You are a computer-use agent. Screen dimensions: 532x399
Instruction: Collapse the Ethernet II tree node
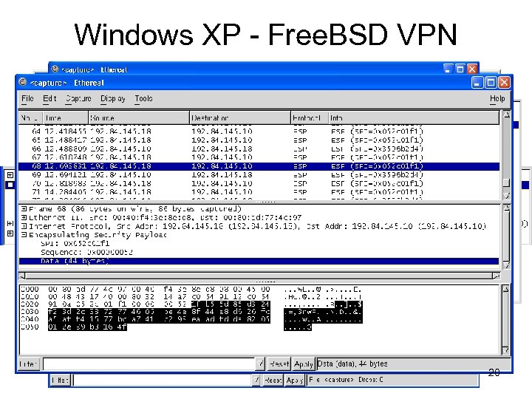click(x=24, y=217)
